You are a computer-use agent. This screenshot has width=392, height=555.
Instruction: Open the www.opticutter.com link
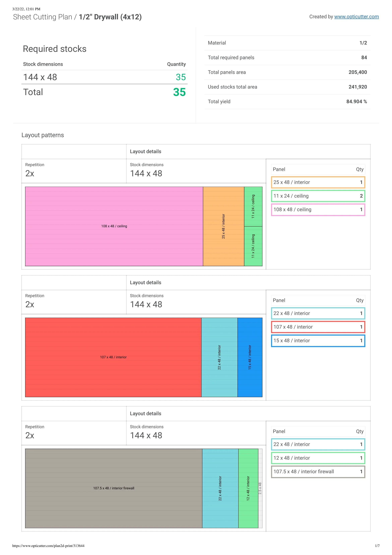pyautogui.click(x=356, y=17)
